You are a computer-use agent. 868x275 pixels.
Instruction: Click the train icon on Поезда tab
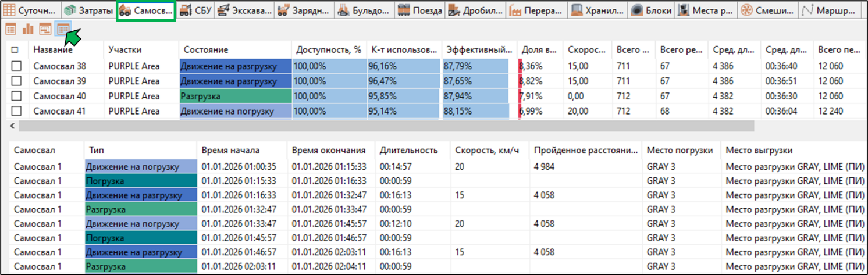pos(404,10)
